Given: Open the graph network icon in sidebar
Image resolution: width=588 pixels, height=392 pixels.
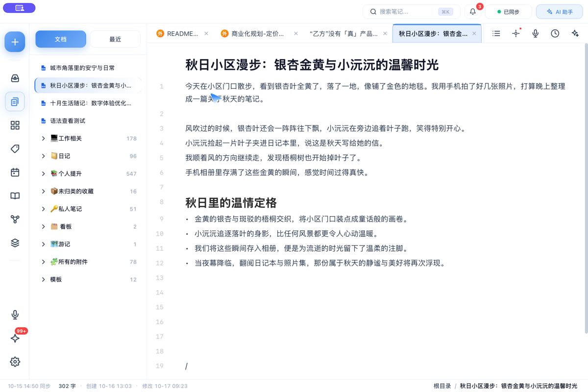Looking at the screenshot, I should pyautogui.click(x=15, y=220).
